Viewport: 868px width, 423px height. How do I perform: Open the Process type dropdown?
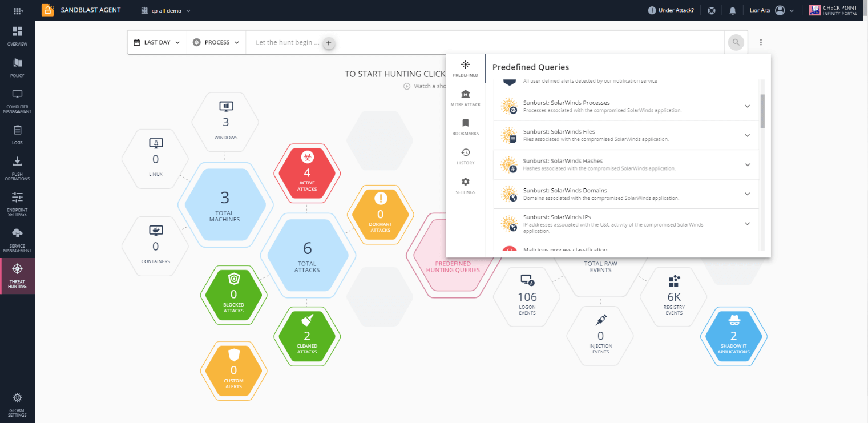pos(216,42)
